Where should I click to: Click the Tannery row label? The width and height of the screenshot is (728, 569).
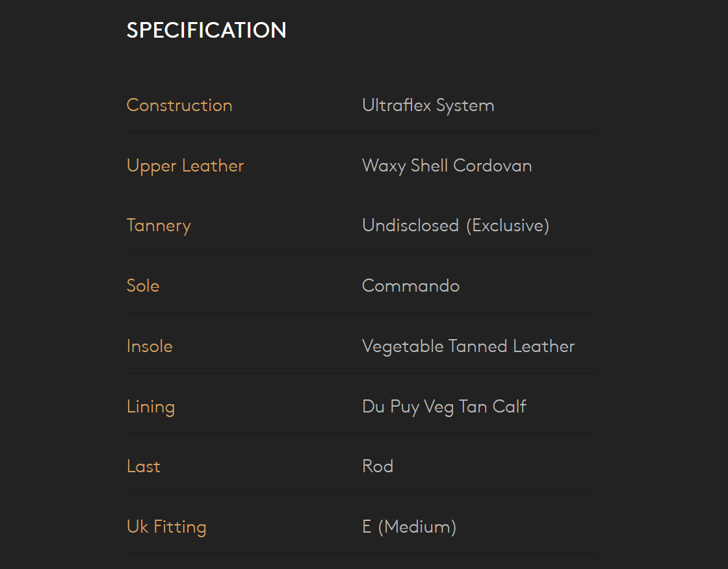tap(159, 225)
